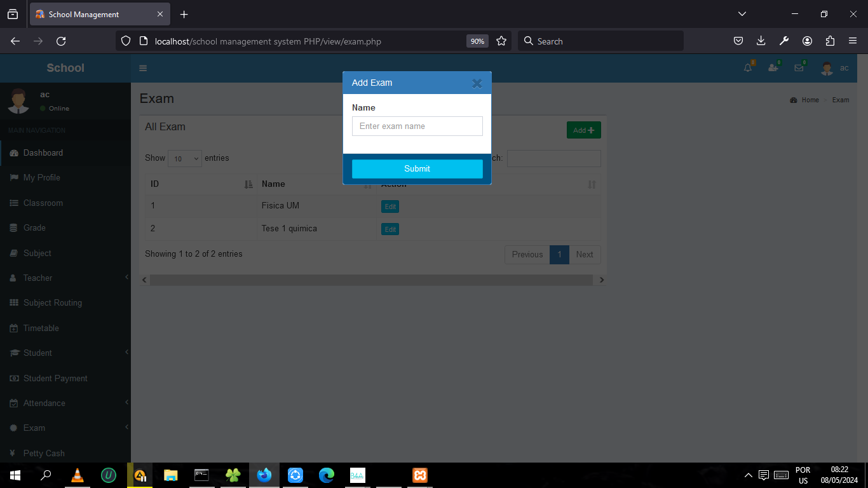This screenshot has width=868, height=488.
Task: Open a new browser tab
Action: coord(184,15)
